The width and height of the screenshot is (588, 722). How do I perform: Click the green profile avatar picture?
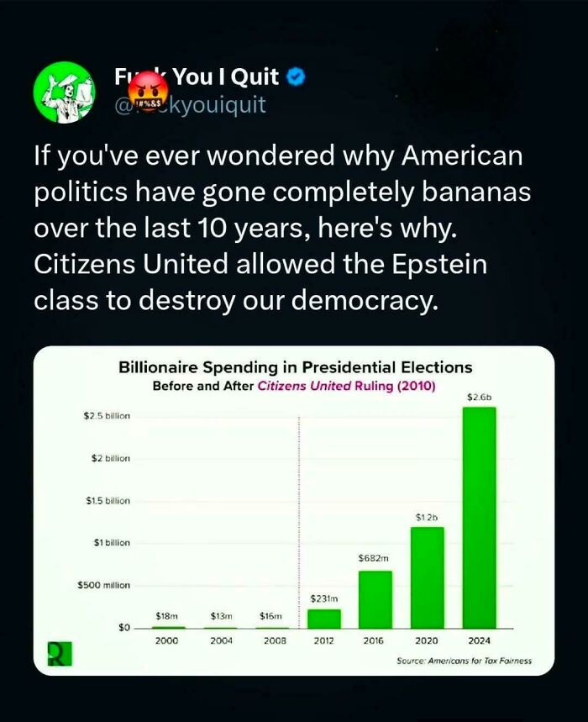pyautogui.click(x=63, y=92)
